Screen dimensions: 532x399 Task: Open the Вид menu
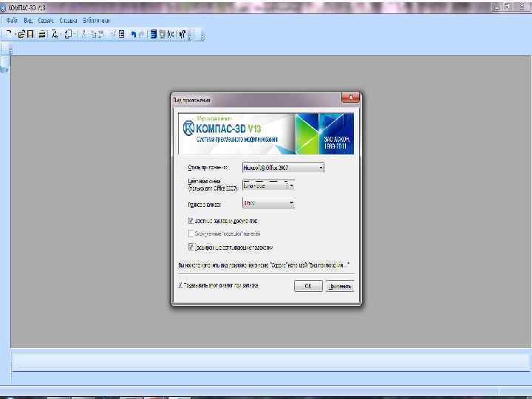[x=28, y=21]
